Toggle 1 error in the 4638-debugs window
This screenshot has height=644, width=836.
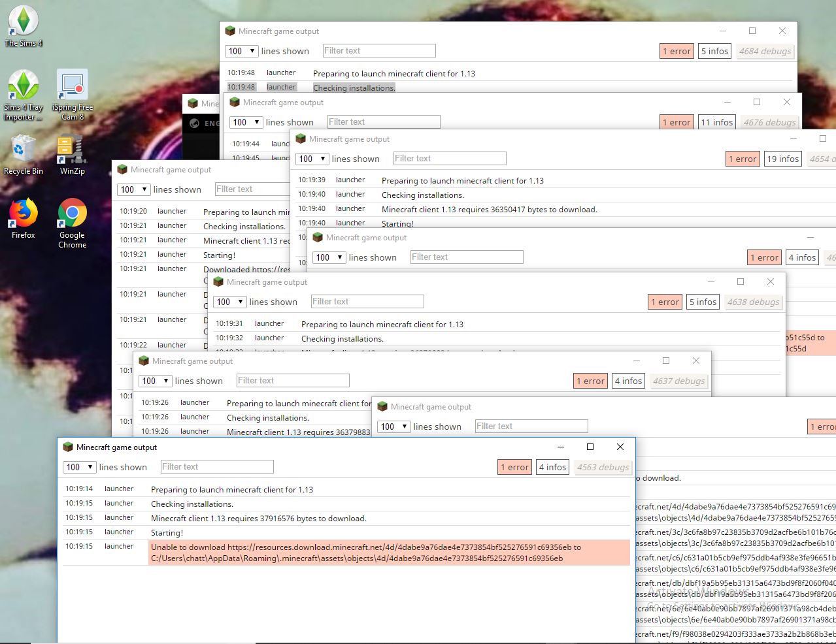(665, 302)
